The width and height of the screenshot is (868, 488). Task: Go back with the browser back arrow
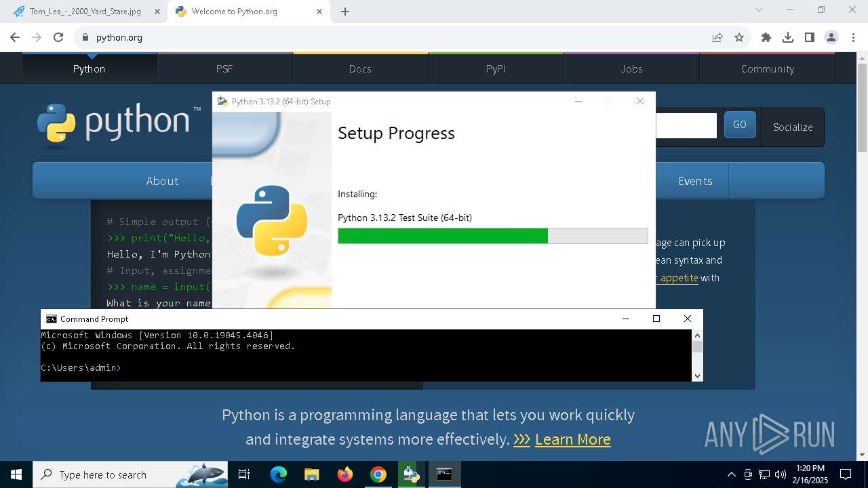pos(15,37)
